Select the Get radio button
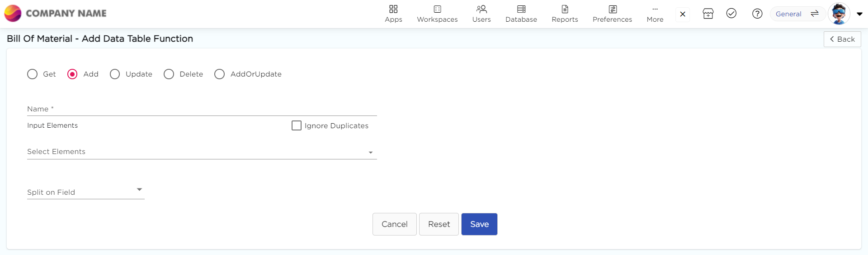This screenshot has height=255, width=868. tap(33, 74)
